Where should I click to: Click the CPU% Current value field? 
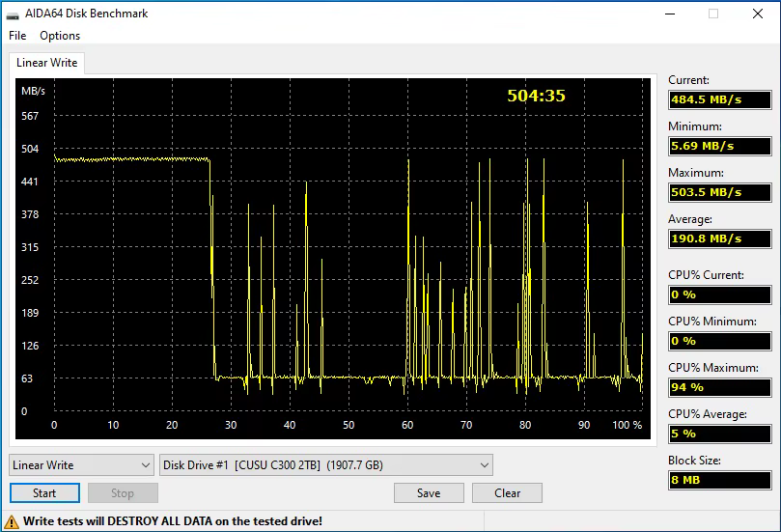[720, 294]
